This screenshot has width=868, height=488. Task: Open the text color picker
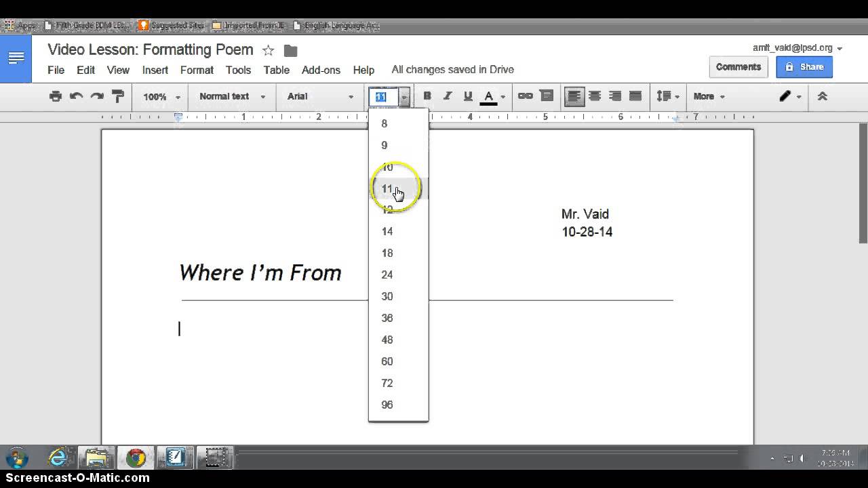coord(492,97)
